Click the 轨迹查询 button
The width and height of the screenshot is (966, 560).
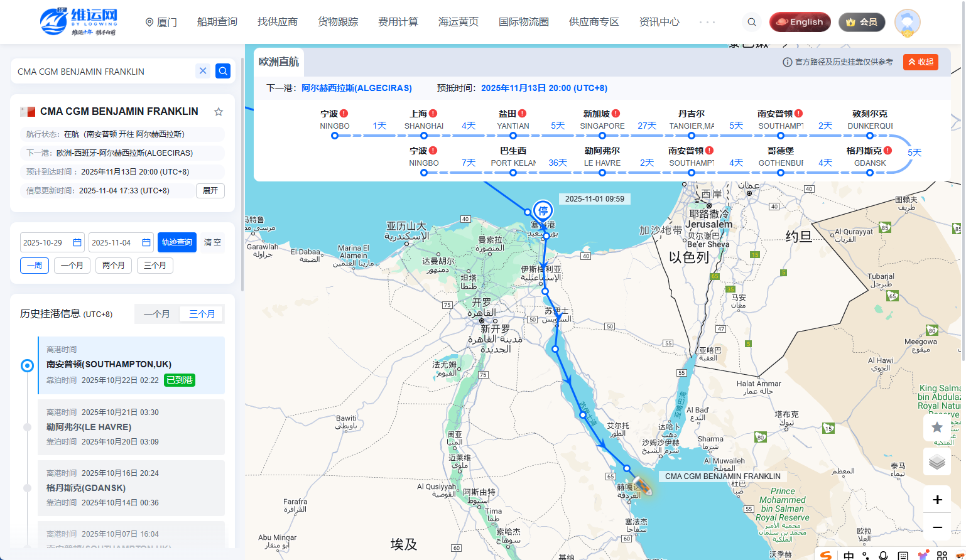point(177,242)
